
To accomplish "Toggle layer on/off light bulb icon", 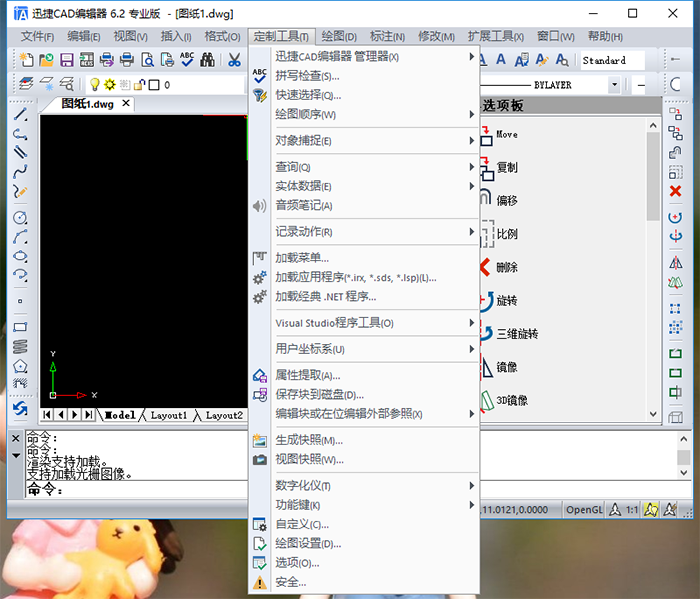I will pos(95,84).
